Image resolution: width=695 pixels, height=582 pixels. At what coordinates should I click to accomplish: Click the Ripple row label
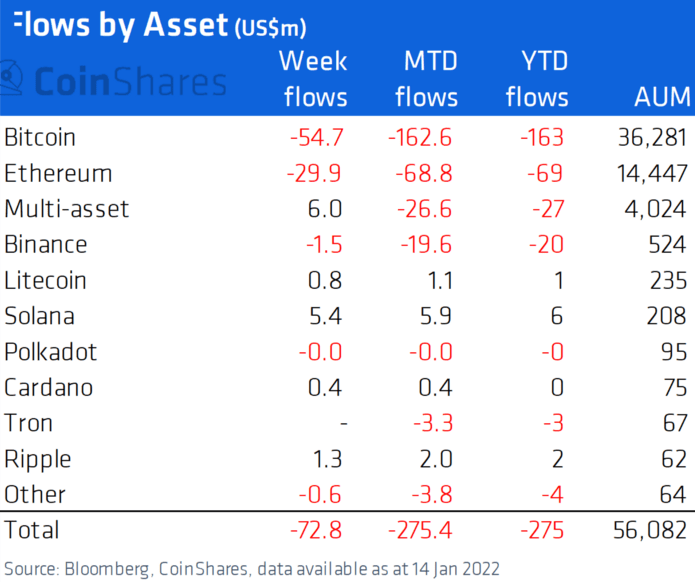click(37, 460)
